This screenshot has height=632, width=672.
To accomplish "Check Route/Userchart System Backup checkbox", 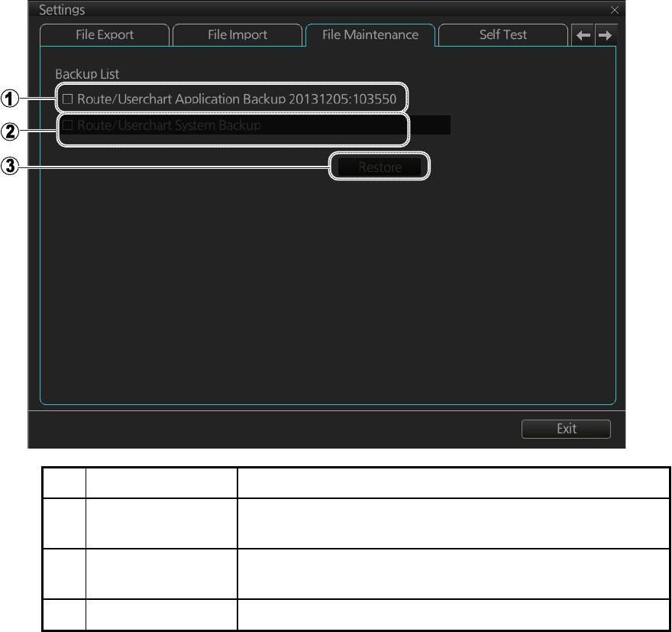I will coord(67,125).
